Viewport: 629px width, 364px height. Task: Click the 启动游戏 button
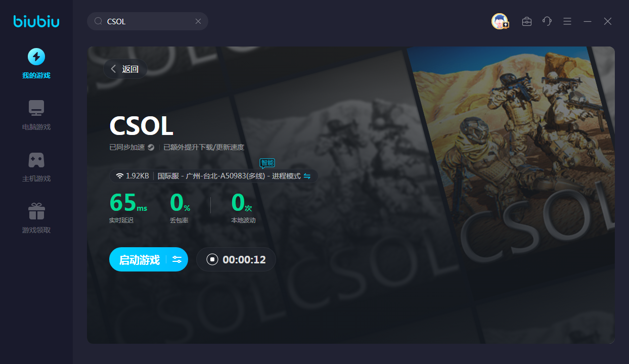139,259
